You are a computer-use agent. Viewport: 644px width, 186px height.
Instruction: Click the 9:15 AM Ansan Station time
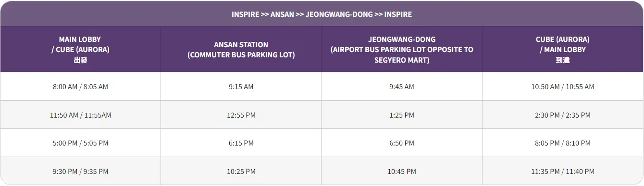pyautogui.click(x=241, y=87)
